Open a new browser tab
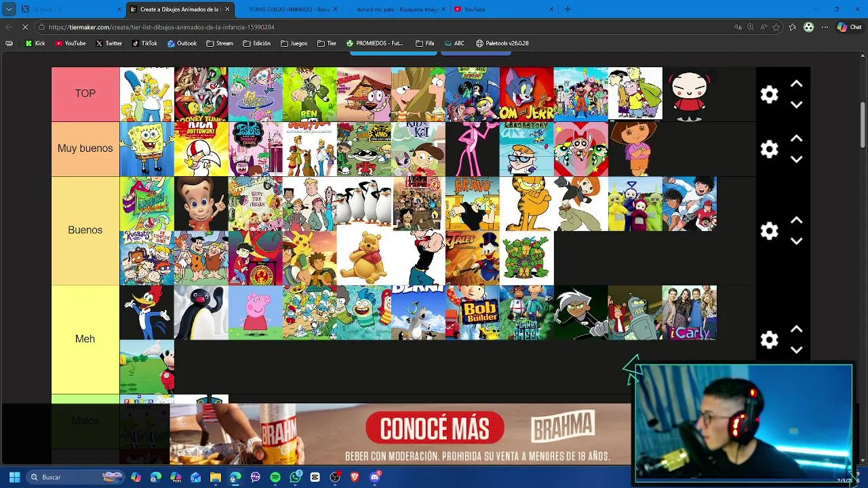This screenshot has width=868, height=488. [568, 9]
